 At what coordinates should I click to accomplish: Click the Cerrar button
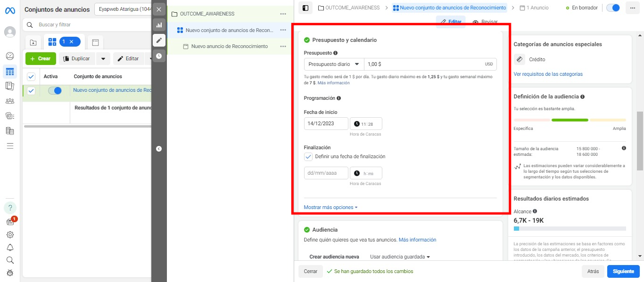tap(311, 271)
